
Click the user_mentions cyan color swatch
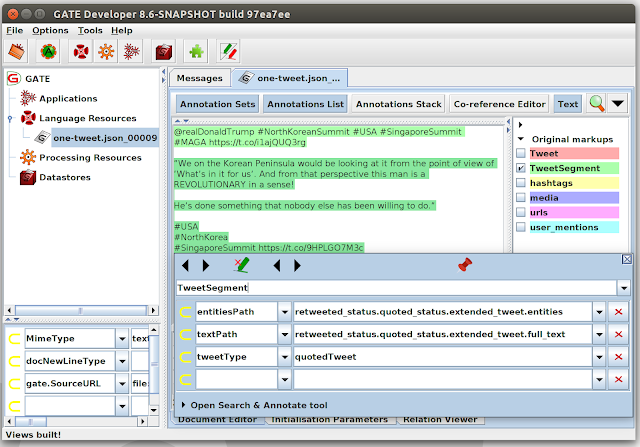[574, 227]
